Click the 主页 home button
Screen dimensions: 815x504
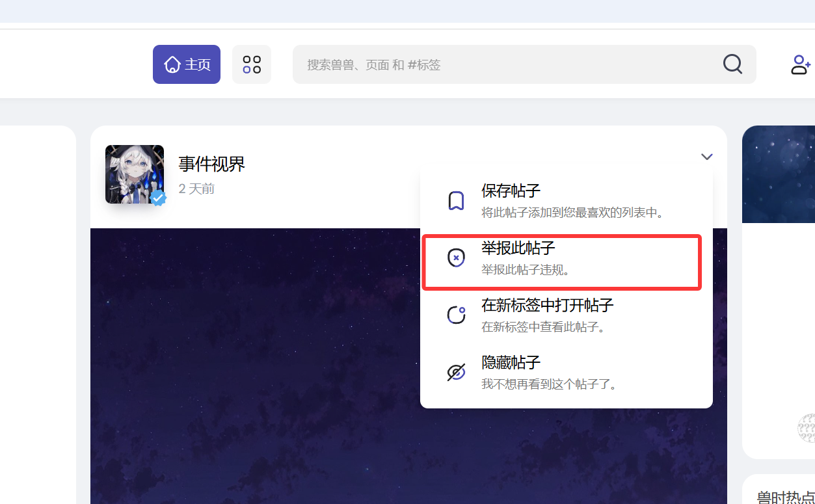pyautogui.click(x=187, y=64)
